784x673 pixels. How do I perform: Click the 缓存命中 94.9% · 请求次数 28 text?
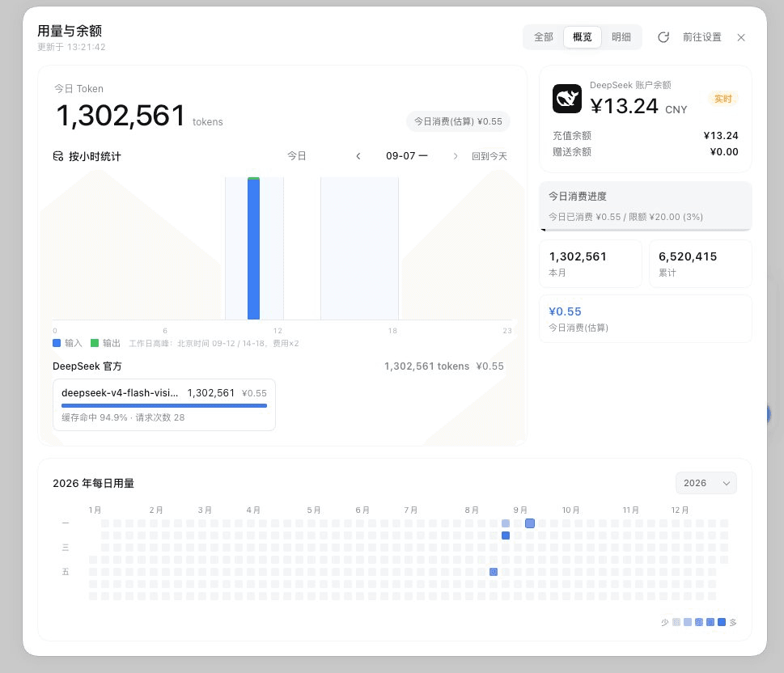pos(123,417)
